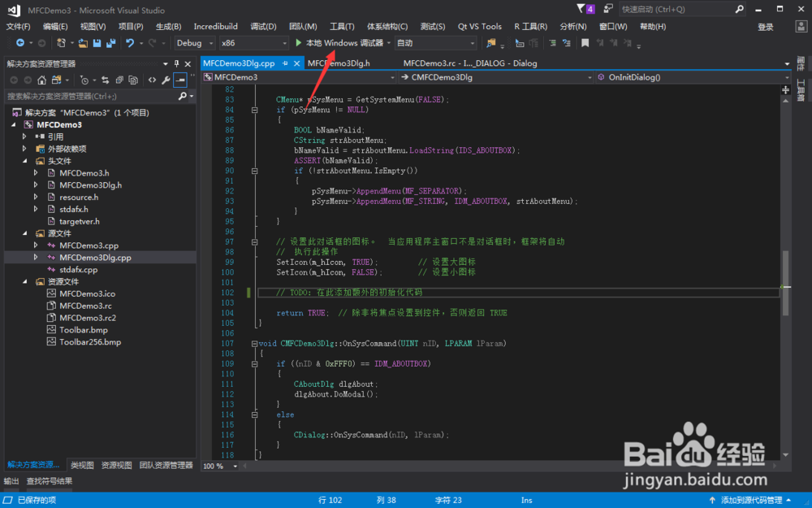
Task: Click the Save All toolbar icon
Action: point(110,43)
